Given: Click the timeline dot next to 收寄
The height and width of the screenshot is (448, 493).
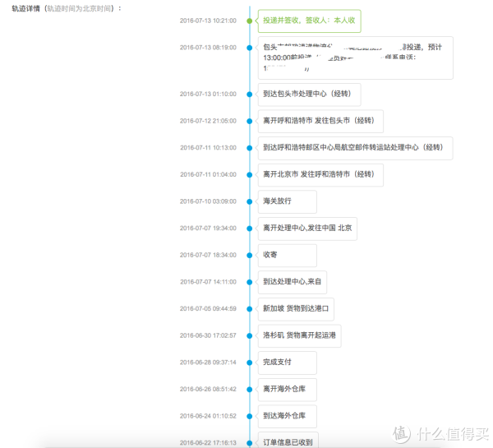Looking at the screenshot, I should tap(250, 255).
